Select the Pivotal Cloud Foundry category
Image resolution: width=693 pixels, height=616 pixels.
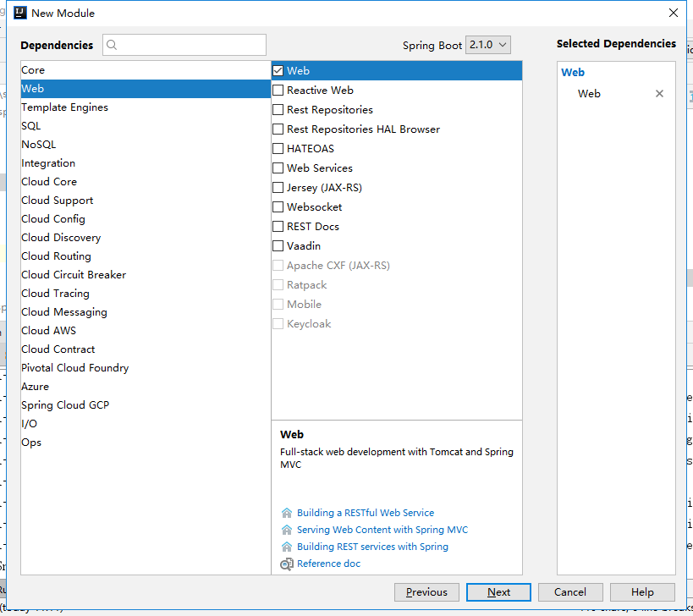(x=146, y=368)
